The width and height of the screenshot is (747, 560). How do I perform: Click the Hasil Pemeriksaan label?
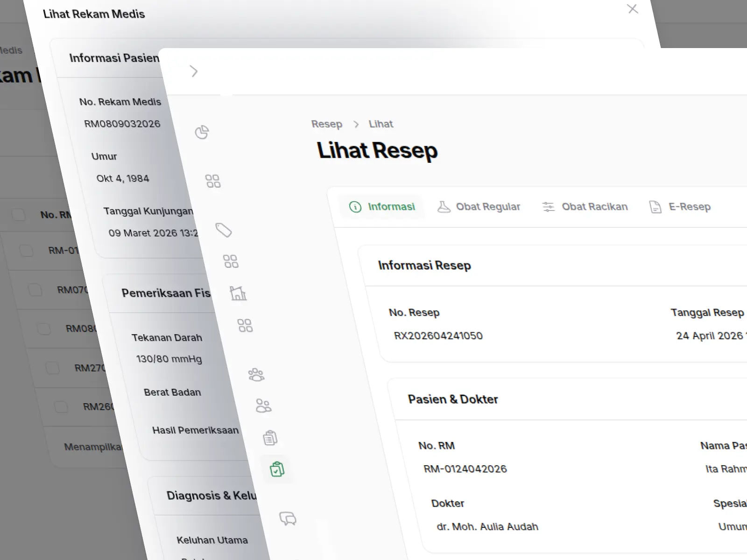click(195, 430)
